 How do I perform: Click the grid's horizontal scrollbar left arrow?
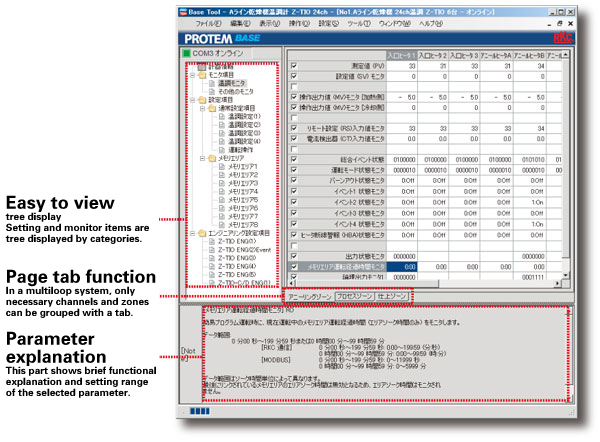tap(292, 284)
